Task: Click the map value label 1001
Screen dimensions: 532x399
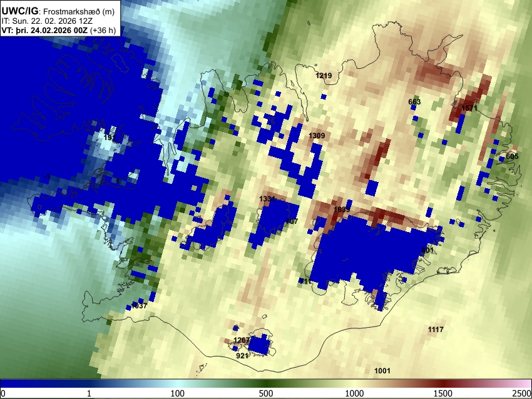Action: click(382, 371)
